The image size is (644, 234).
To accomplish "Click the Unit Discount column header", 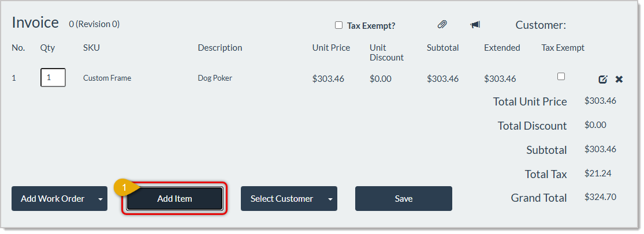I will tap(386, 52).
